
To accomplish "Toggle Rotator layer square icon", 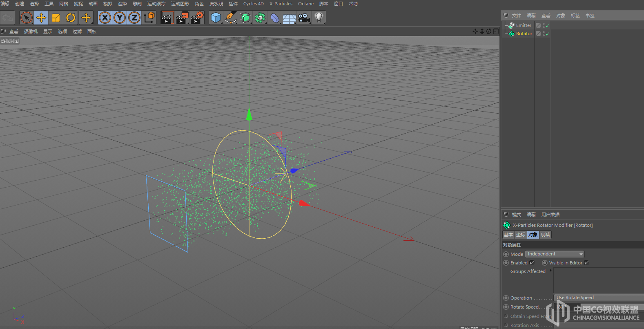I will tap(538, 34).
